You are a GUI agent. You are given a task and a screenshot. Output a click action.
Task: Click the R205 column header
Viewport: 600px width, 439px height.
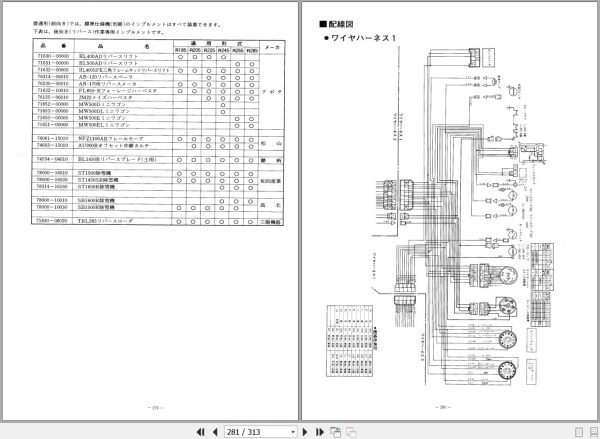pos(195,51)
